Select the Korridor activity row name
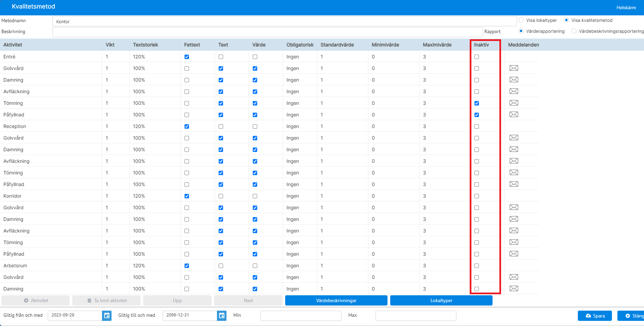The height and width of the screenshot is (326, 644). [12, 196]
